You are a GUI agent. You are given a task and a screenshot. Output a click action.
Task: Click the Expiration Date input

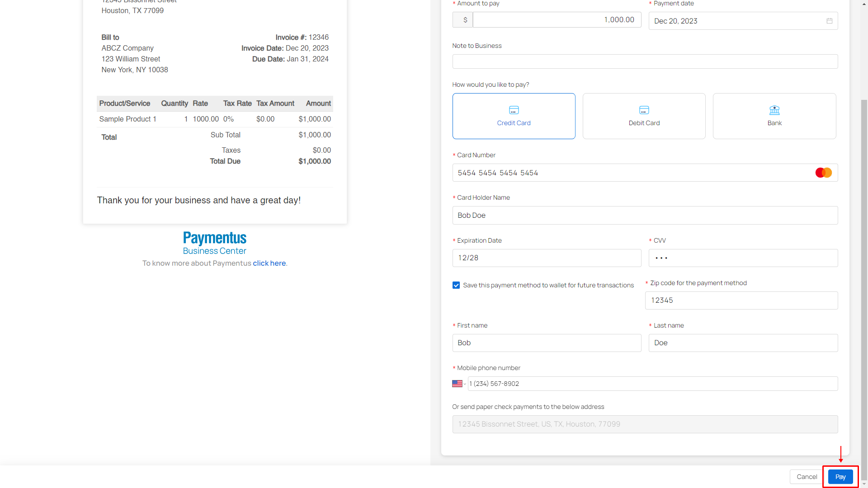tap(547, 258)
